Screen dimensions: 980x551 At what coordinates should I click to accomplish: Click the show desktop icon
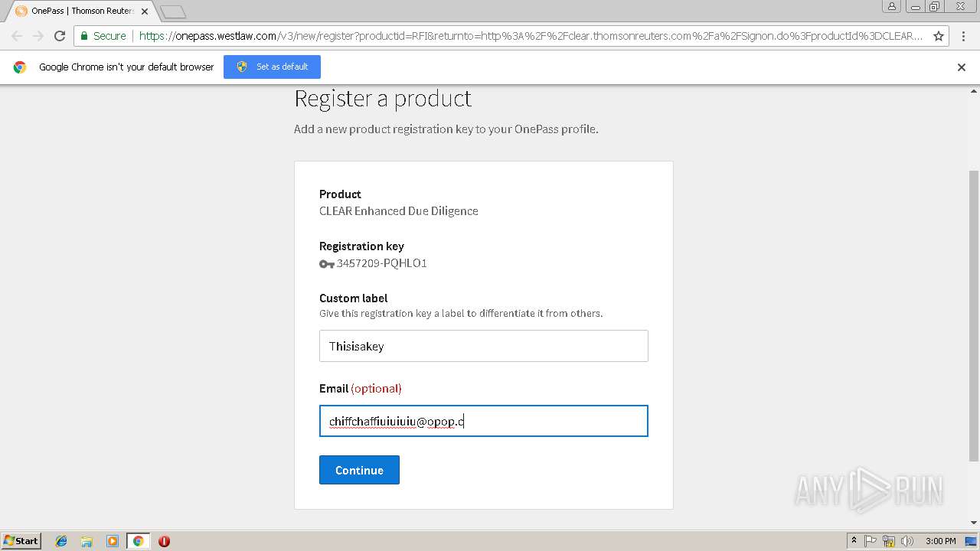(971, 541)
